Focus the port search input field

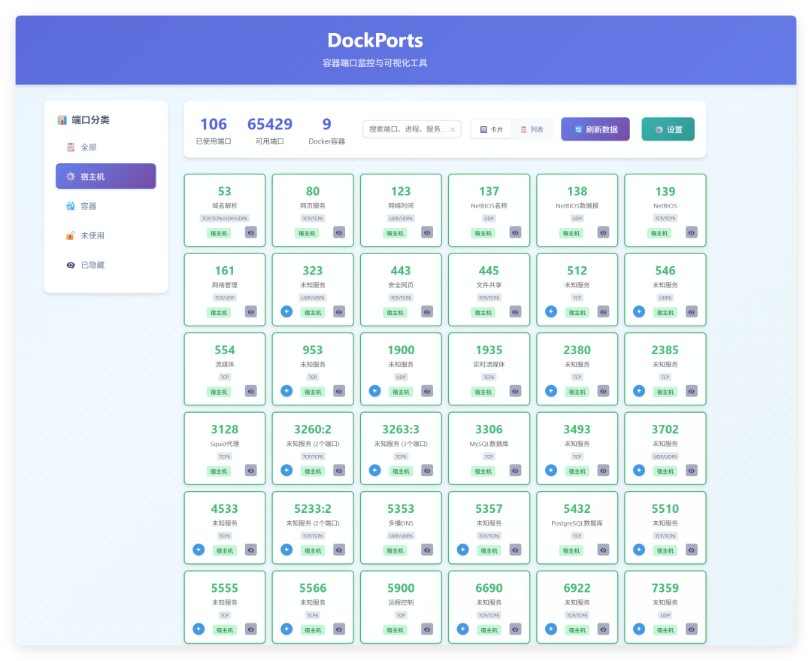412,129
